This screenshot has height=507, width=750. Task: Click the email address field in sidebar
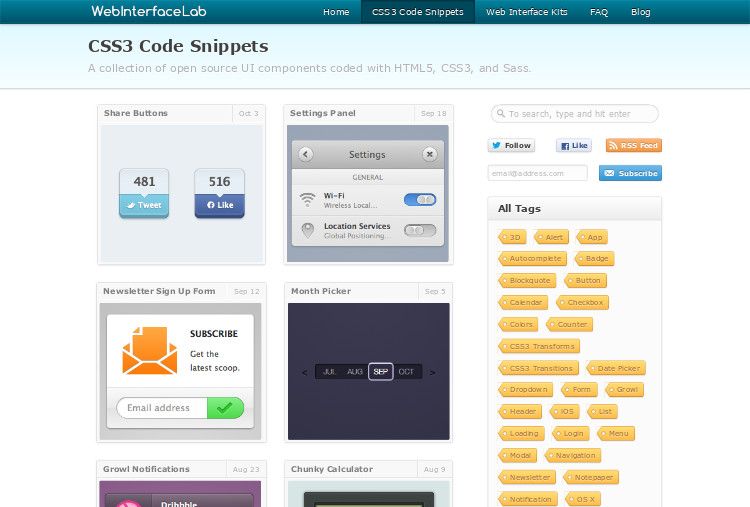coord(537,173)
